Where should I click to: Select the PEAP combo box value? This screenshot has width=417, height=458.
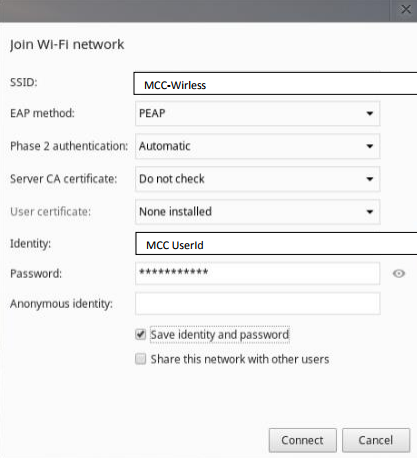click(x=257, y=114)
